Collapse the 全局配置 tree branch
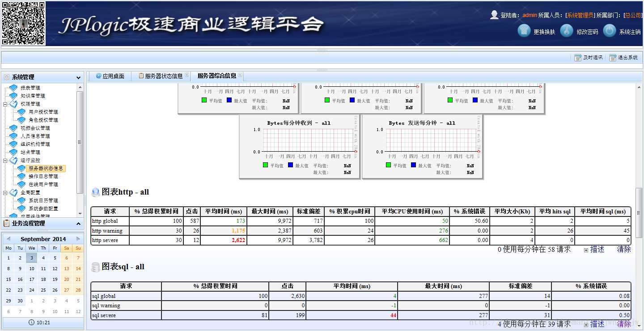The width and height of the screenshot is (644, 331). (5, 193)
